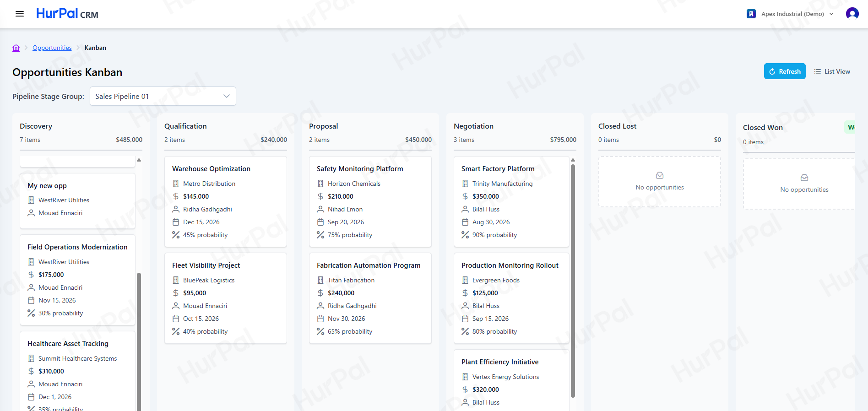Image resolution: width=868 pixels, height=411 pixels.
Task: Click the HurPal CRM logo
Action: coord(67,14)
